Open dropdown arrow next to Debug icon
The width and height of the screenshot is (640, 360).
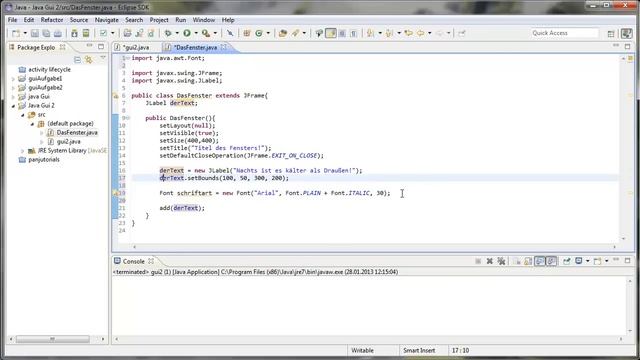pyautogui.click(x=177, y=33)
